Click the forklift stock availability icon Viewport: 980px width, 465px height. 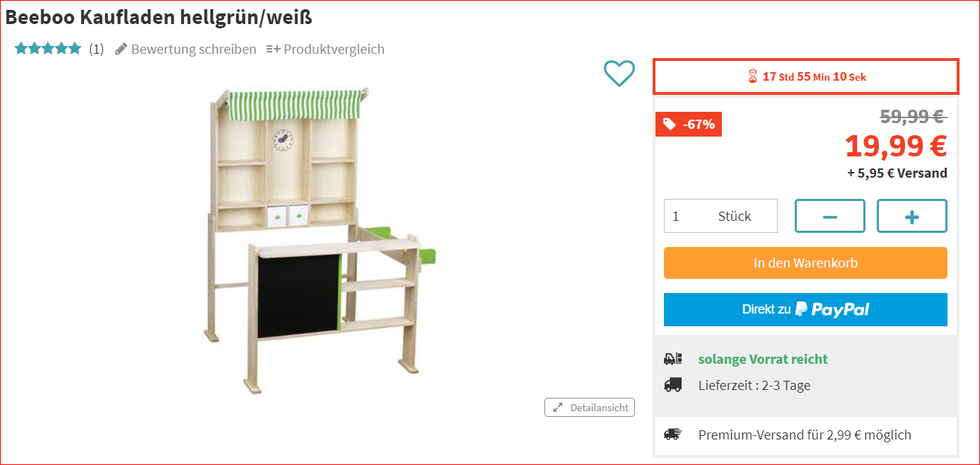tap(673, 359)
